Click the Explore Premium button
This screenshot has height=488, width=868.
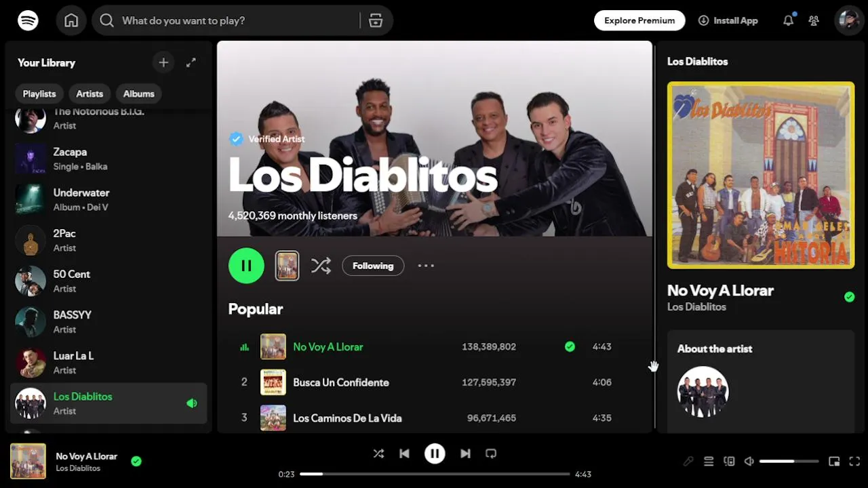(639, 20)
